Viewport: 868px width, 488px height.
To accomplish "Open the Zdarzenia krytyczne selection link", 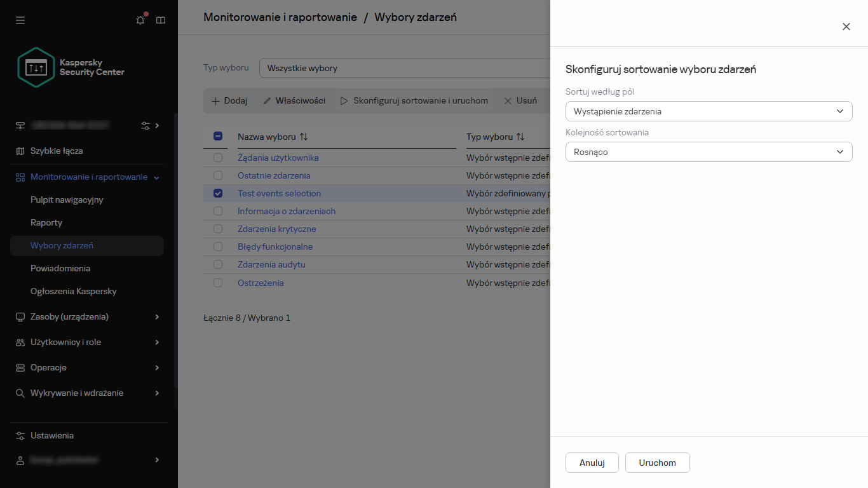I will pyautogui.click(x=276, y=229).
